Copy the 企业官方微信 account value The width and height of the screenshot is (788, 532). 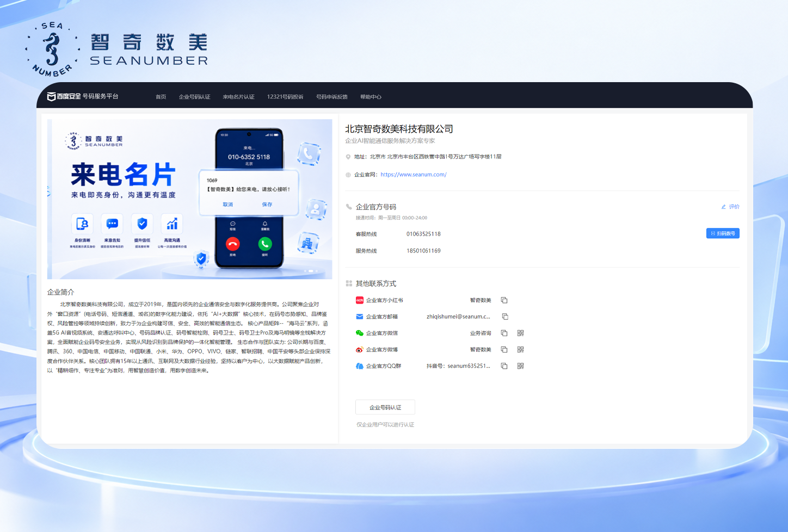pos(504,333)
